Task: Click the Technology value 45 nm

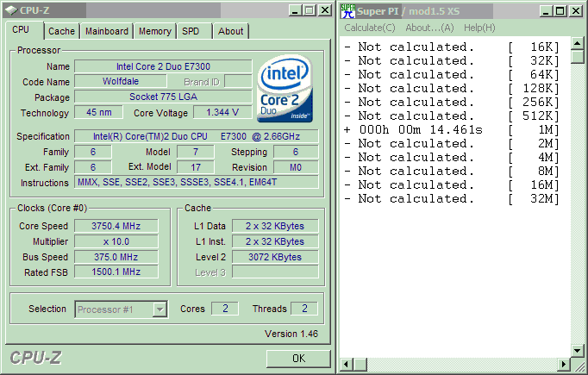Action: [98, 112]
